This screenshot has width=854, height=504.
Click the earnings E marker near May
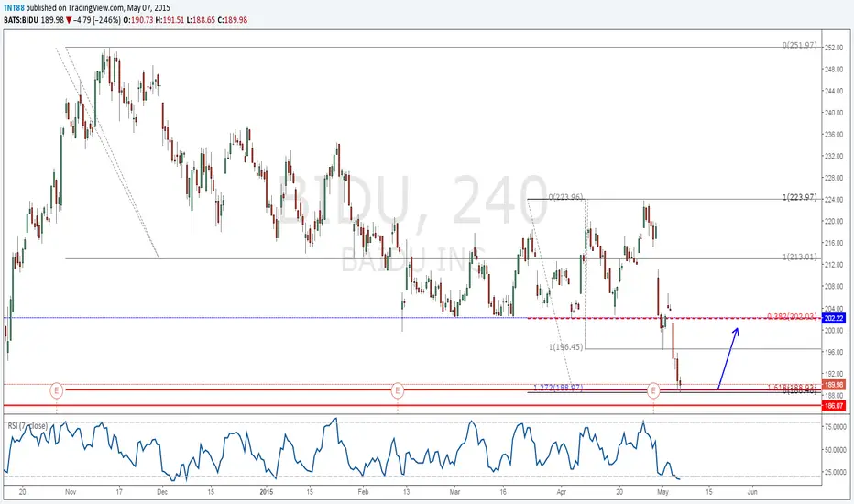653,390
